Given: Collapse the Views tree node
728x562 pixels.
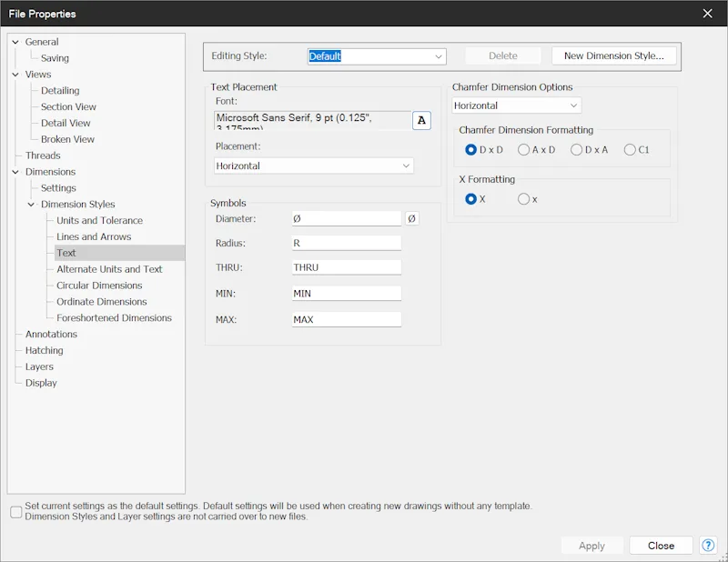Looking at the screenshot, I should [x=15, y=75].
